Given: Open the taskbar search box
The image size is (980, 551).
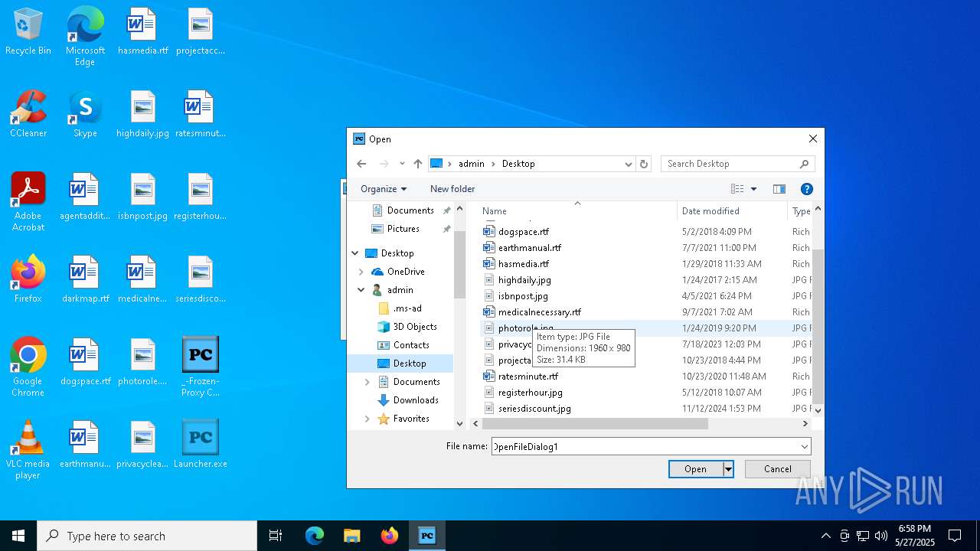Looking at the screenshot, I should point(147,536).
